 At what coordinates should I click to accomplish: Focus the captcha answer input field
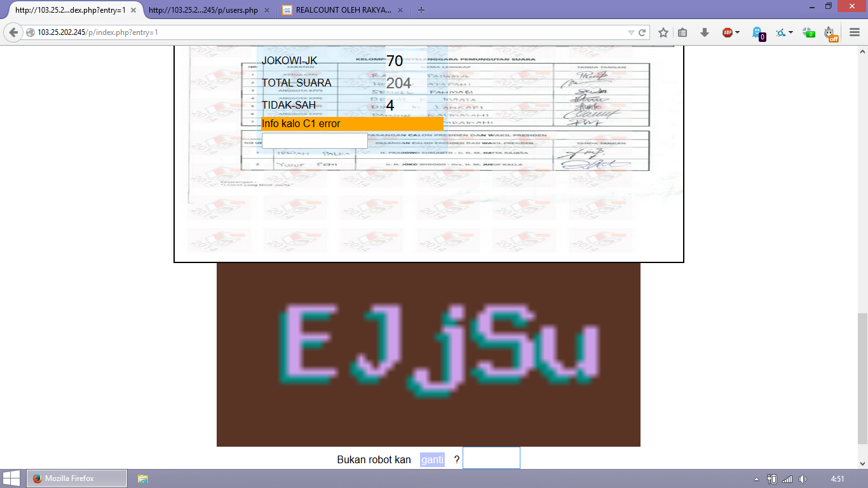tap(491, 458)
